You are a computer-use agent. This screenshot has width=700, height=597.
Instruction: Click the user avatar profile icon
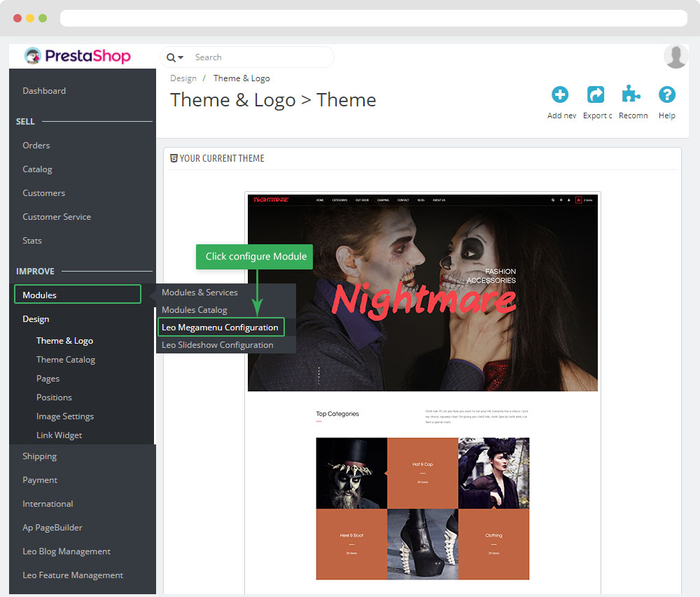[x=675, y=57]
